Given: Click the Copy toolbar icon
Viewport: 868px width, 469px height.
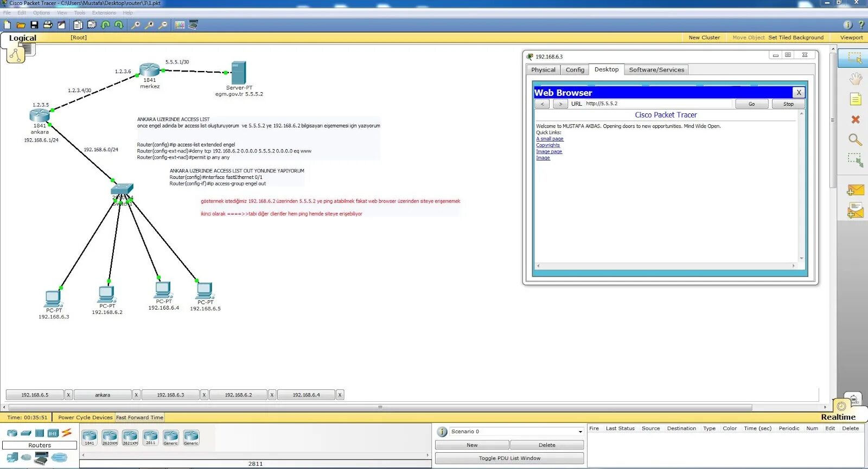Looking at the screenshot, I should coord(78,25).
